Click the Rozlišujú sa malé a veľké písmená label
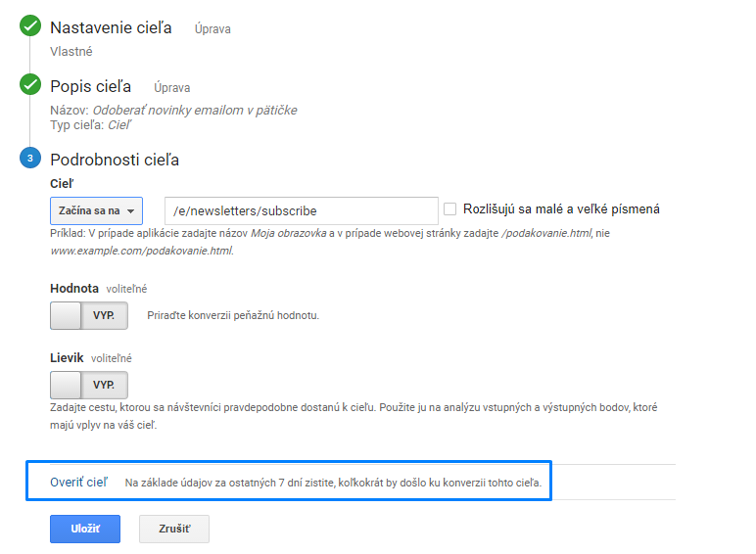 (561, 209)
